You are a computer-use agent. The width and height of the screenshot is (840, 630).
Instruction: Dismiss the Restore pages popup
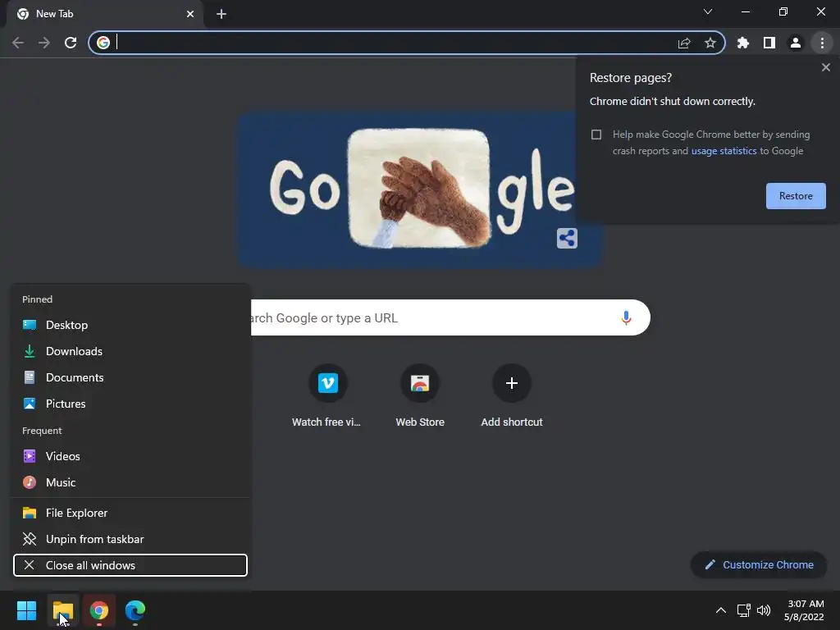[826, 67]
